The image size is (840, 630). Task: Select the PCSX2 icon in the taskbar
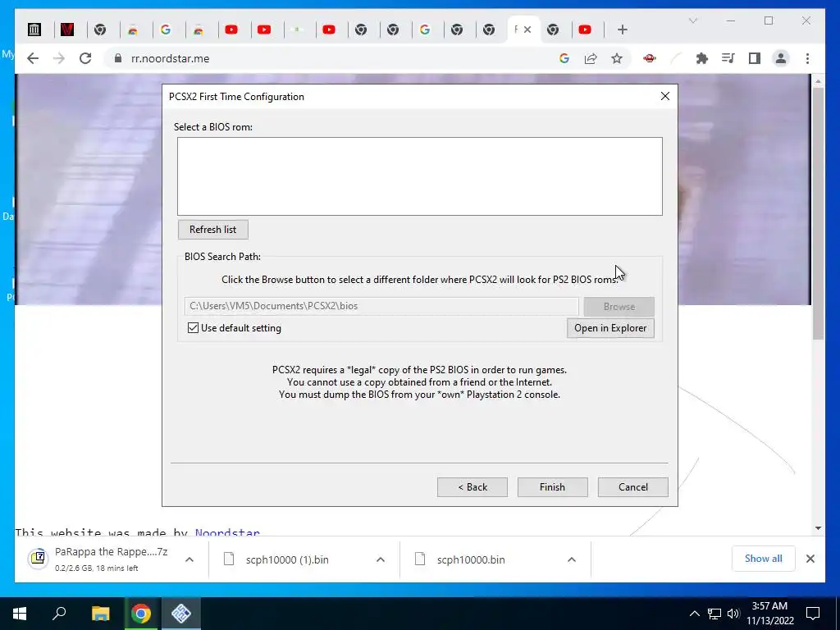pos(181,614)
